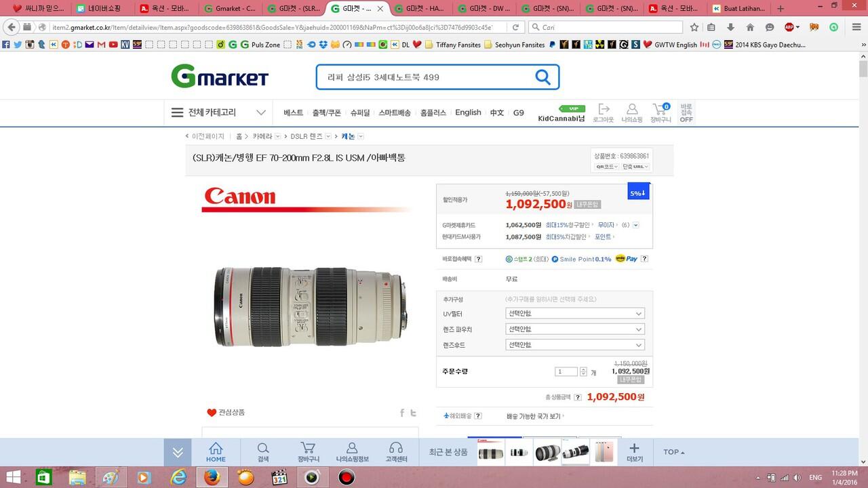Screen dimensions: 868x488
Task: Expand 캐논 breadcrumb dropdown
Action: tap(360, 136)
